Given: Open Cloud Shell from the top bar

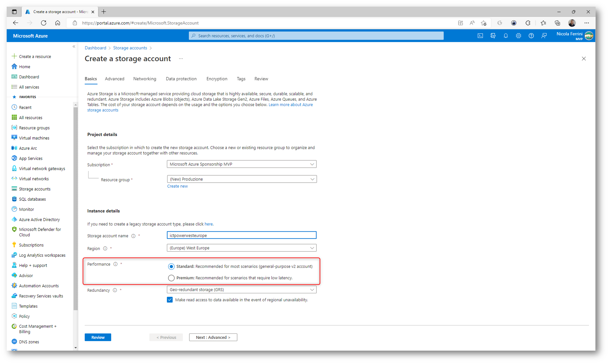Looking at the screenshot, I should 480,36.
